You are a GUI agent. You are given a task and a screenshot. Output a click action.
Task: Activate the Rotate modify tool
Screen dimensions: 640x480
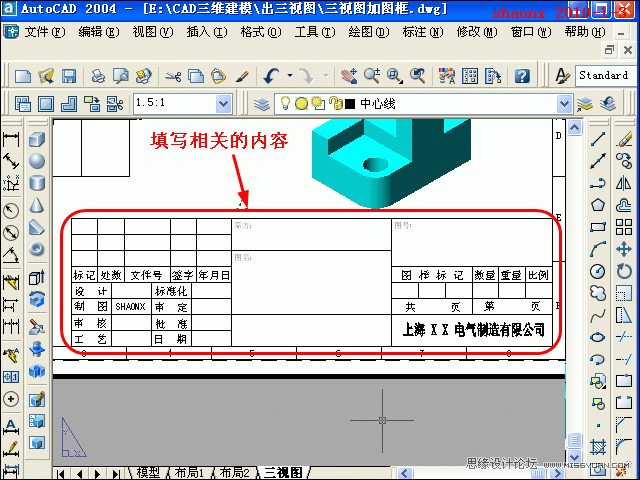[x=623, y=271]
